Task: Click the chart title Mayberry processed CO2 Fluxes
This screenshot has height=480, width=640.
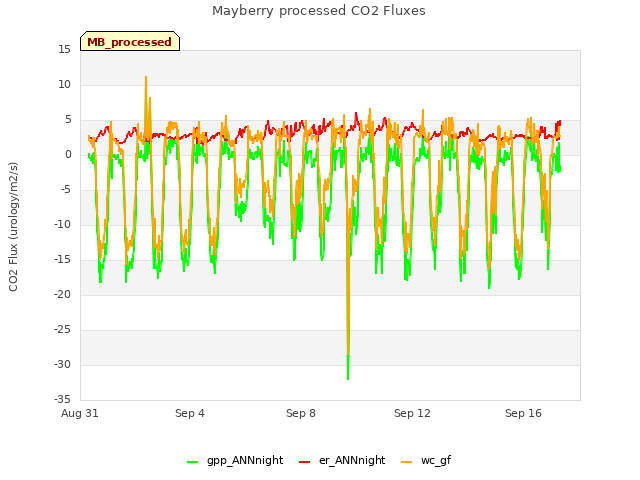Action: click(x=319, y=11)
